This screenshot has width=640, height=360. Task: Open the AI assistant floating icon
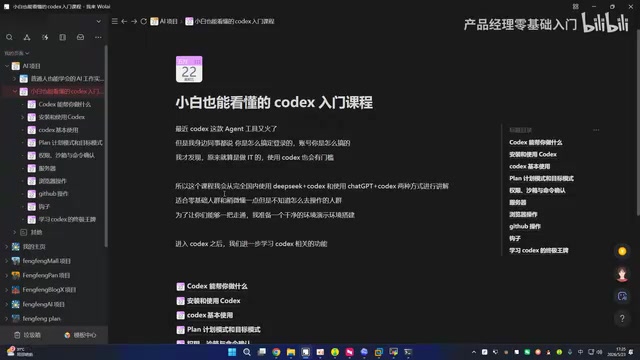pyautogui.click(x=622, y=296)
